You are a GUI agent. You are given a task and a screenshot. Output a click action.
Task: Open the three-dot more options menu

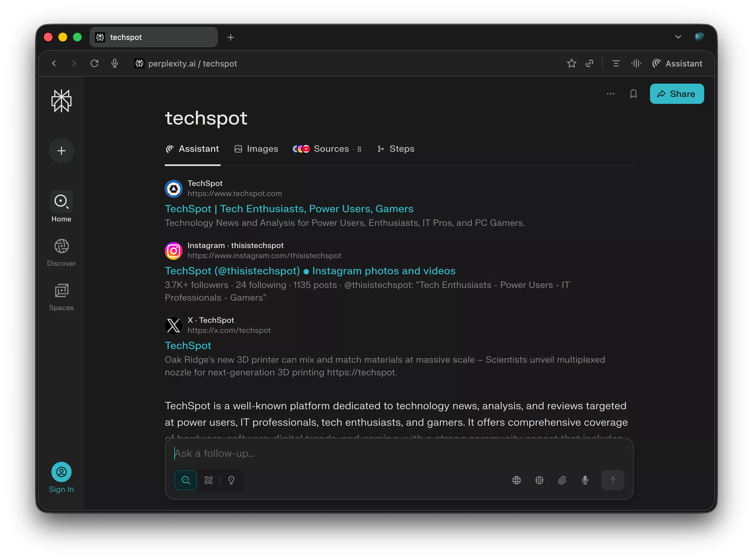tap(610, 94)
